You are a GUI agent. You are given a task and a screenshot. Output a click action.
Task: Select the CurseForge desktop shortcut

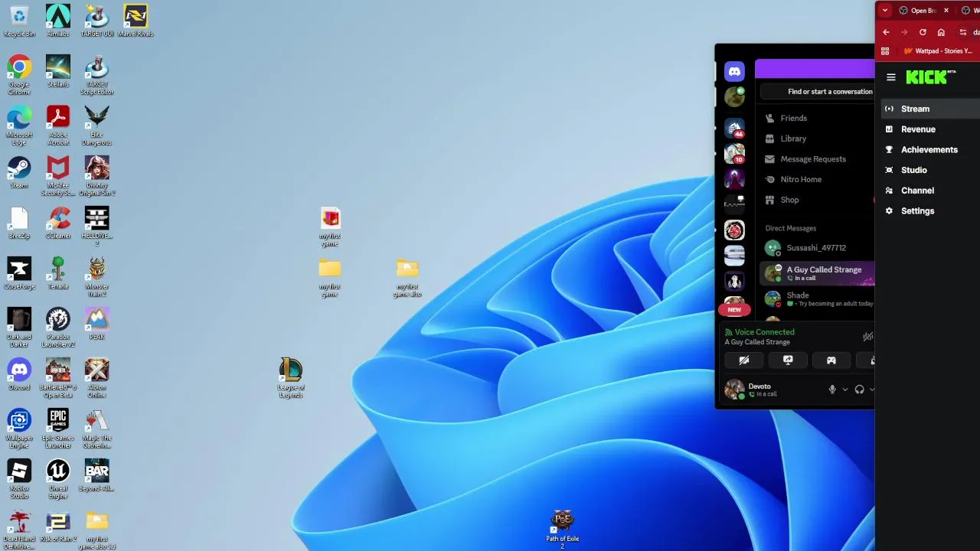[19, 273]
